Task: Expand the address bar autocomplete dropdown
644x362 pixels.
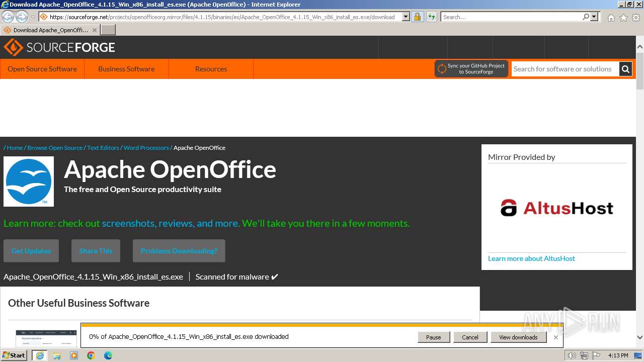Action: (406, 17)
